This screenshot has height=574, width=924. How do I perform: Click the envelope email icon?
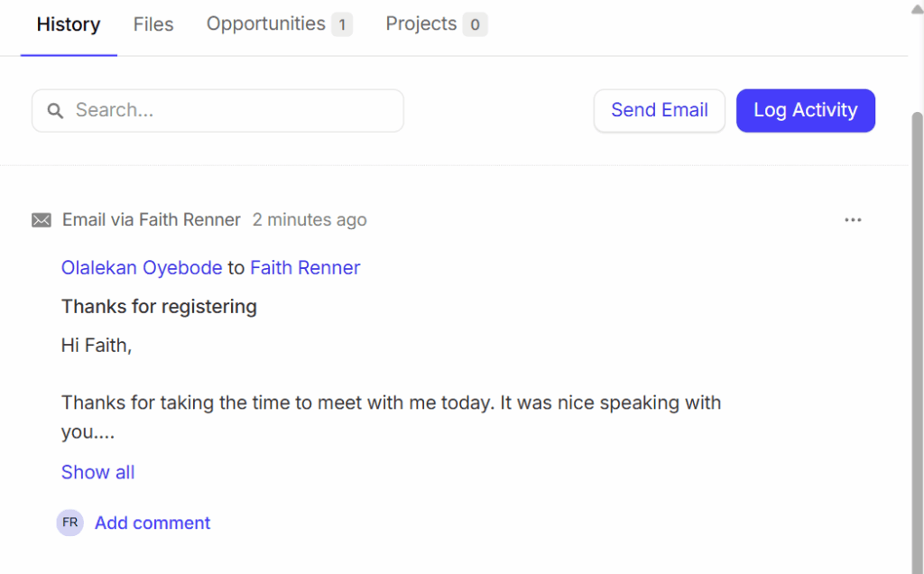point(42,220)
